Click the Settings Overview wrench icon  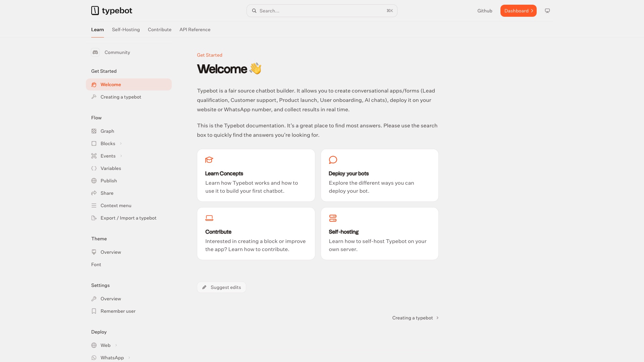tap(94, 299)
